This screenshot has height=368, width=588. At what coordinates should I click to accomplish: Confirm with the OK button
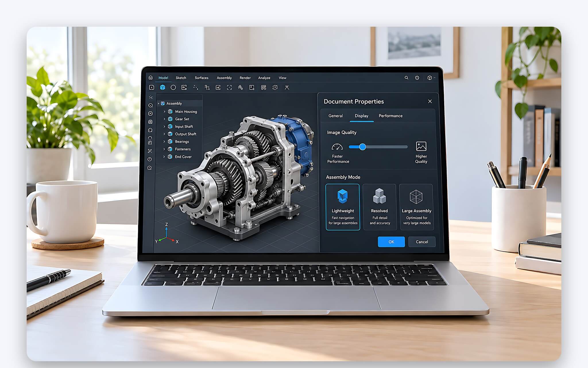[391, 242]
